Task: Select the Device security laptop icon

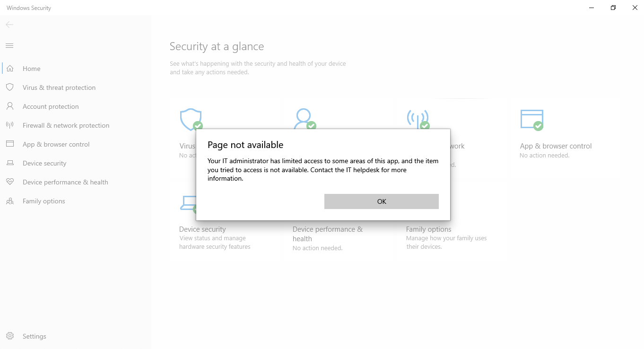Action: click(x=9, y=163)
